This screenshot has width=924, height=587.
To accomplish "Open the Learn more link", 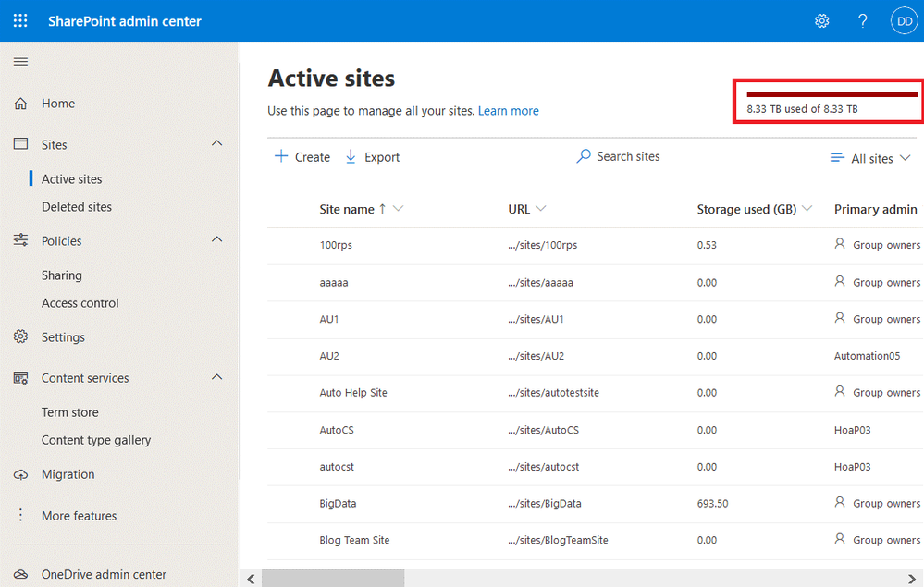I will pyautogui.click(x=508, y=110).
